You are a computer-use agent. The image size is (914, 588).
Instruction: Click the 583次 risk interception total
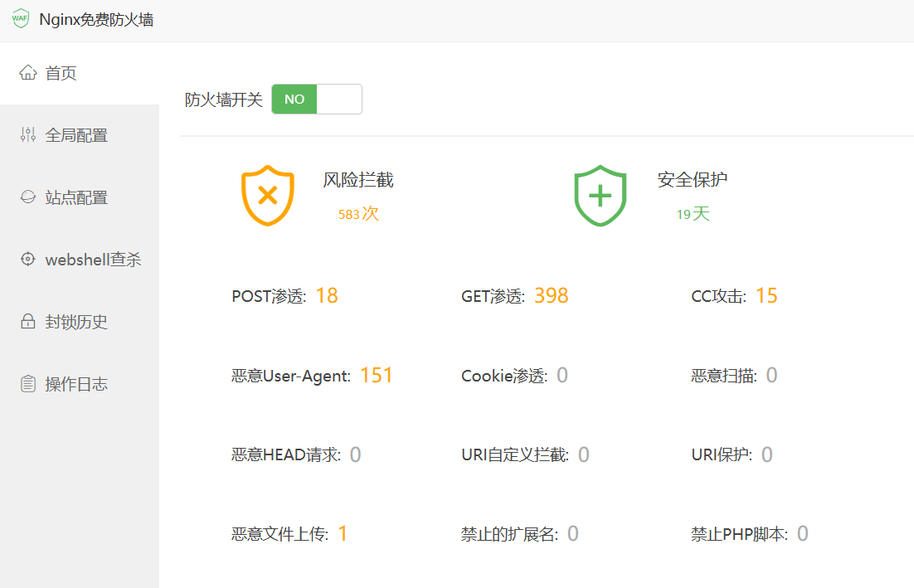(x=357, y=214)
